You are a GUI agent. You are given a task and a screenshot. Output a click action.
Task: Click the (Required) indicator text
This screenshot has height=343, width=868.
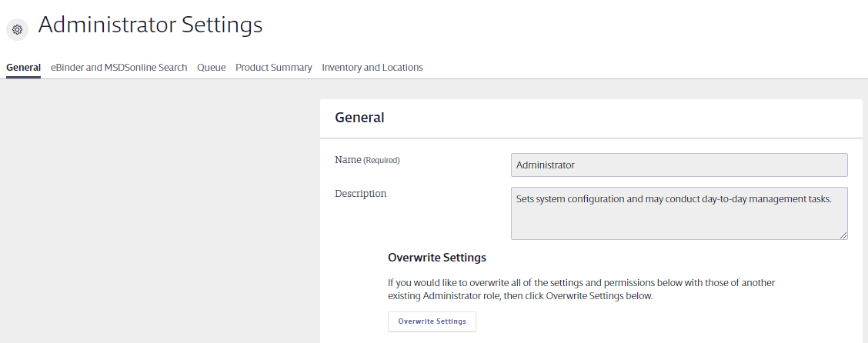click(x=382, y=161)
